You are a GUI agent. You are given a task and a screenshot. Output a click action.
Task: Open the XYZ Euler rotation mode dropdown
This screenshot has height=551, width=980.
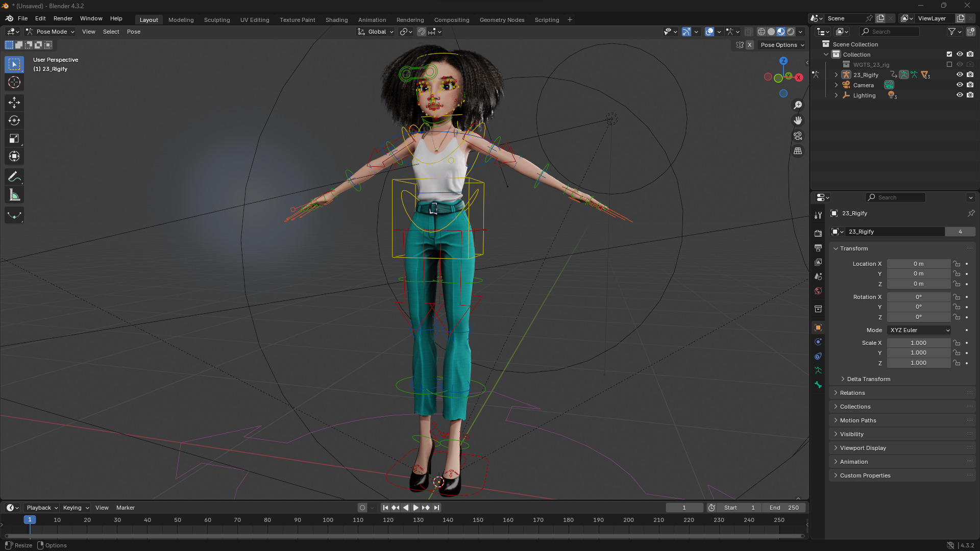click(919, 330)
